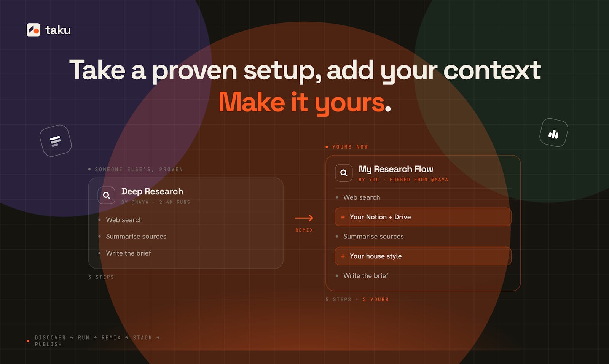This screenshot has height=364, width=609.
Task: Click the Deep Research title
Action: pos(152,191)
